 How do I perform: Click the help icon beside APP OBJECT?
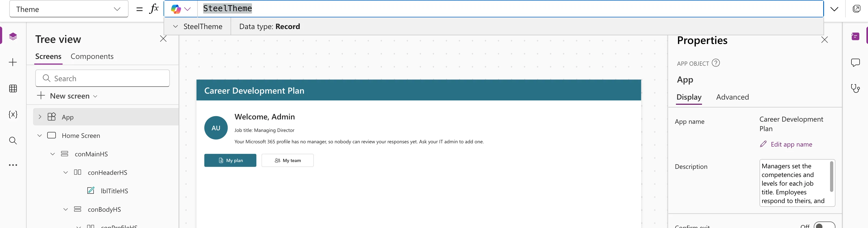pos(716,63)
